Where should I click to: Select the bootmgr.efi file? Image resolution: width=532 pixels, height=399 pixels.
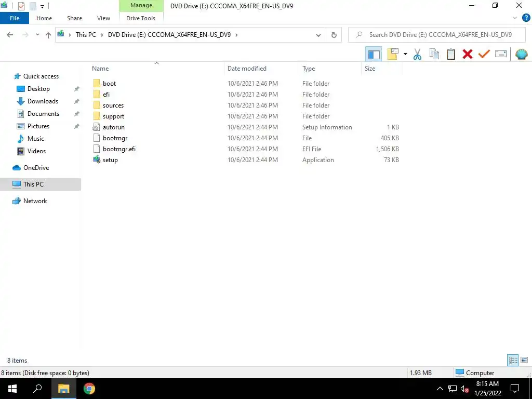119,149
